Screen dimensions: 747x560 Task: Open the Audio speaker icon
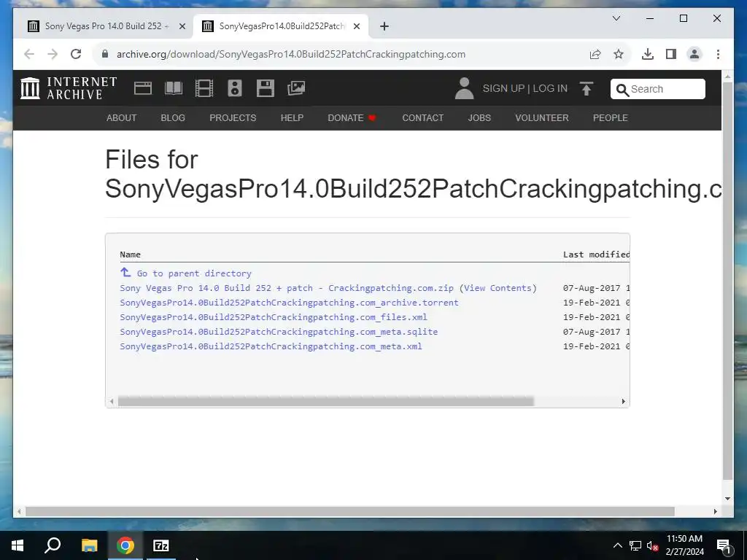(x=235, y=88)
